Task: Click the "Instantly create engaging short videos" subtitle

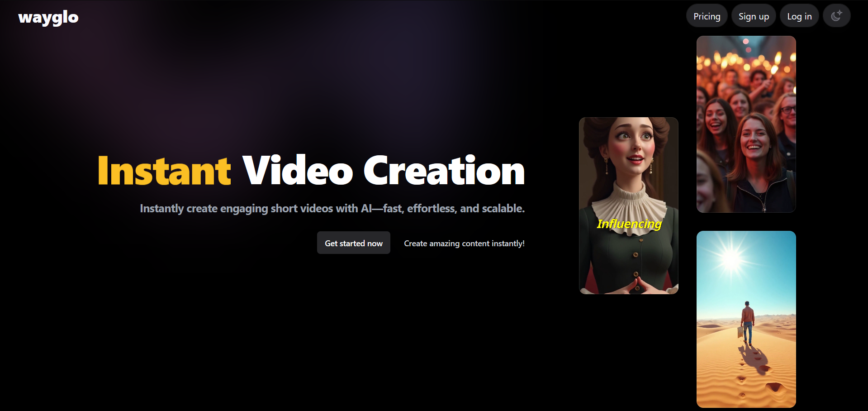Action: pyautogui.click(x=332, y=208)
